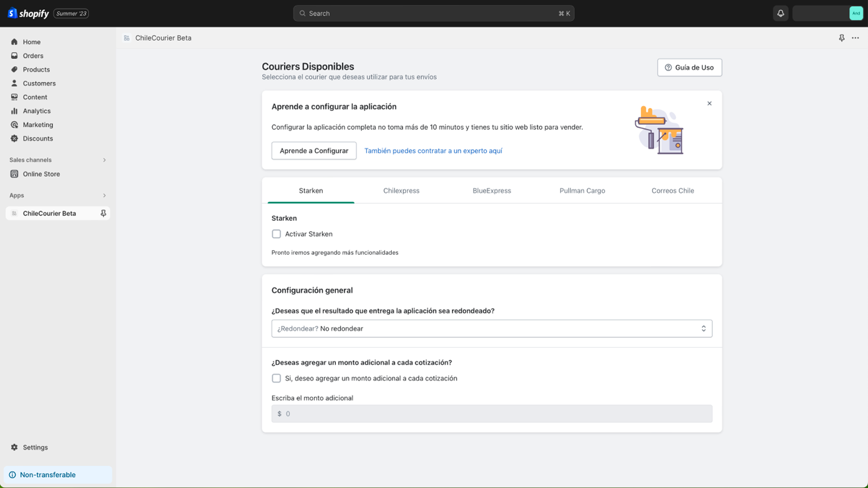This screenshot has width=868, height=488.
Task: Expand the Sales channels chevron
Action: [104, 160]
